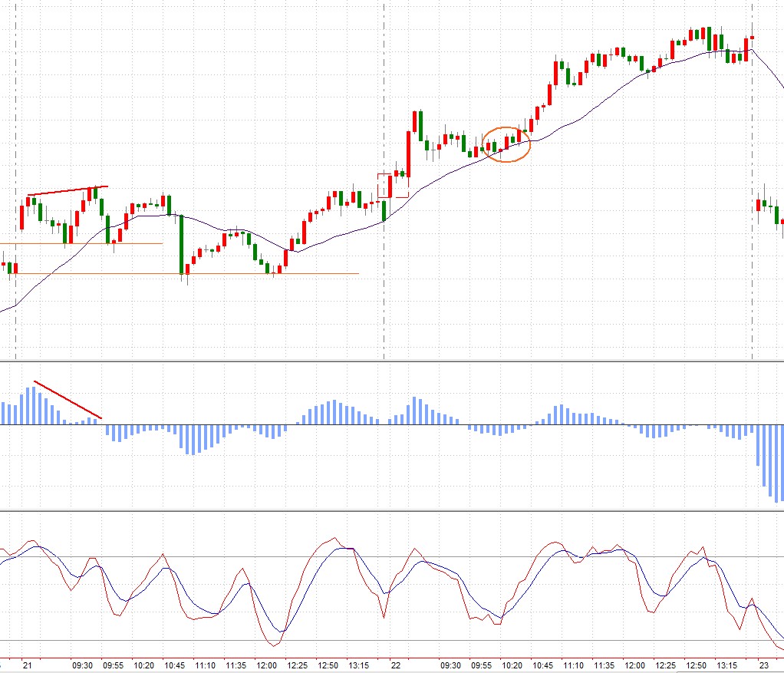Select the red dashed rectangle on the chart
The height and width of the screenshot is (673, 784).
393,186
